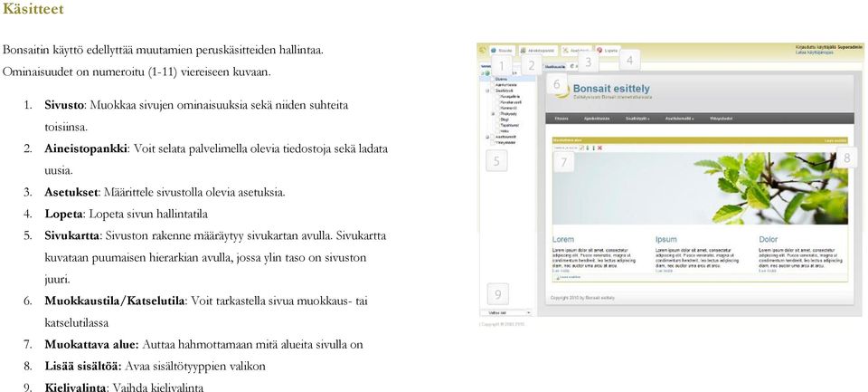868x392 pixels.
Task: Click the bold term Muokattava alue
Action: tap(91, 344)
